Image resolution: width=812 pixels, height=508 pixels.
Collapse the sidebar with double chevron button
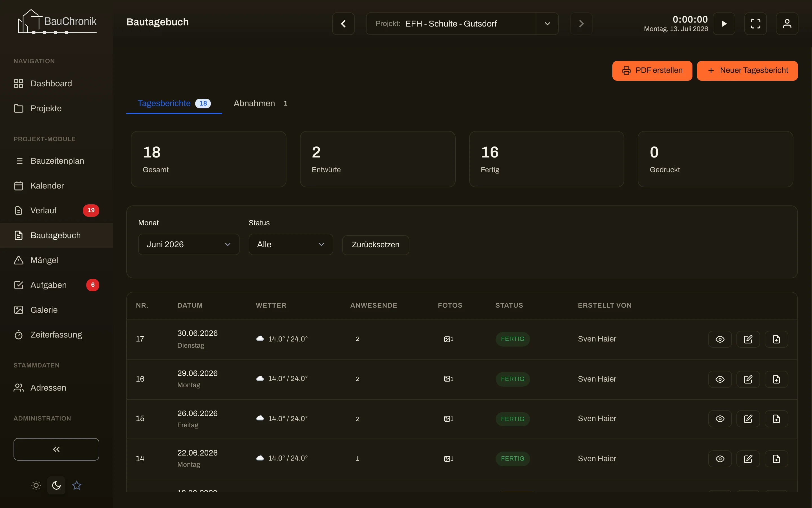coord(56,449)
